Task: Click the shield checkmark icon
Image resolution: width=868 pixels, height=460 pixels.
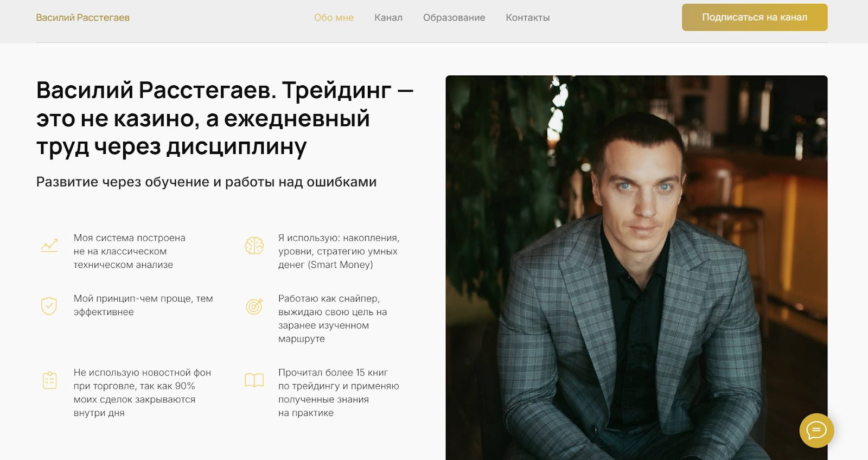Action: (x=49, y=306)
